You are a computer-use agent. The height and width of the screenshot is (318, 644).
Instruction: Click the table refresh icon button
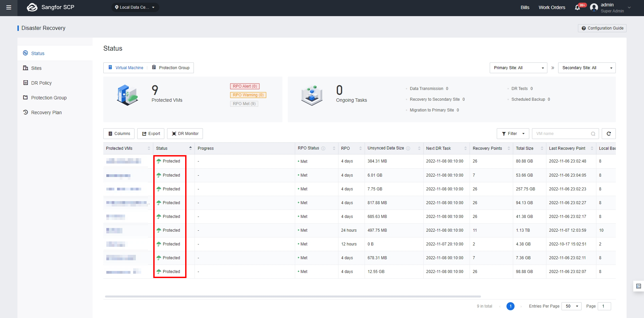608,134
